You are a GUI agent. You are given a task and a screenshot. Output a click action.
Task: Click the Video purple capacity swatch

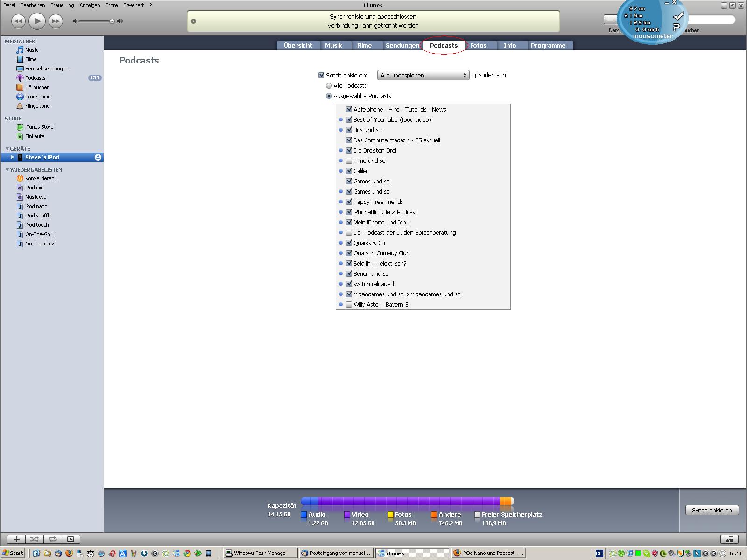click(x=347, y=515)
